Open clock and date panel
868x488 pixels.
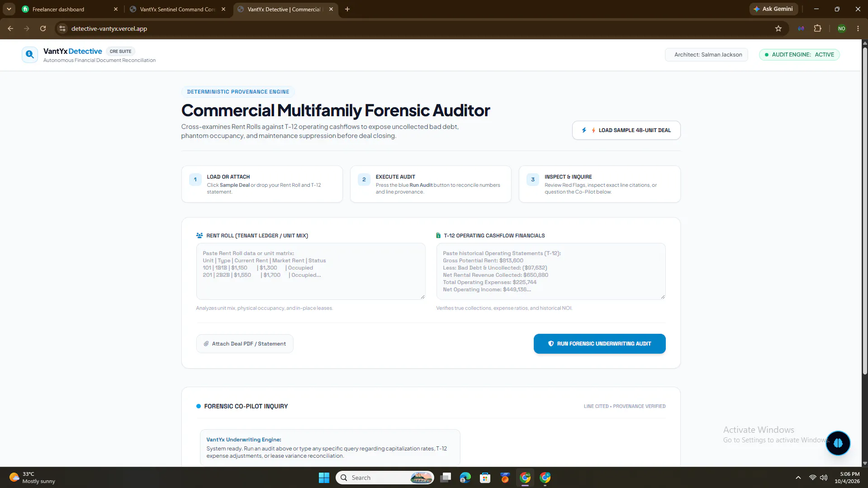(x=847, y=478)
